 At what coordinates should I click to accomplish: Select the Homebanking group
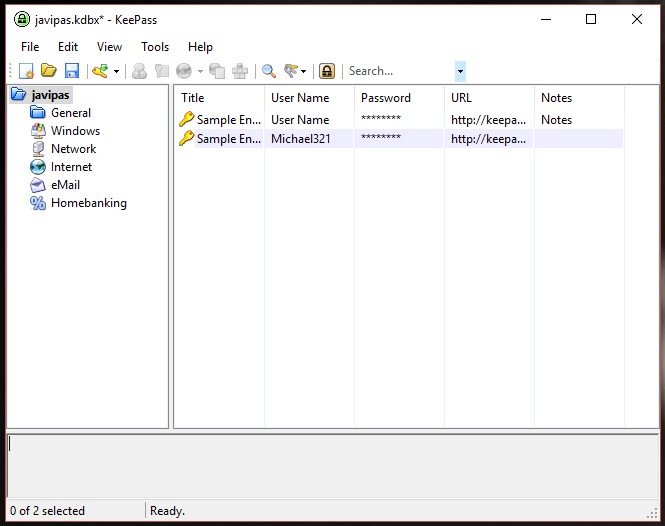click(x=89, y=203)
